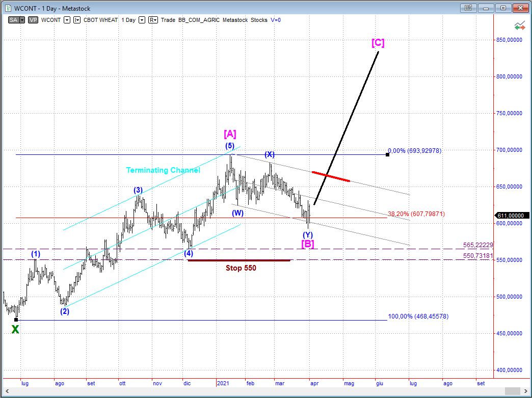
Task: Select the Metastock header item
Action: tap(235, 20)
